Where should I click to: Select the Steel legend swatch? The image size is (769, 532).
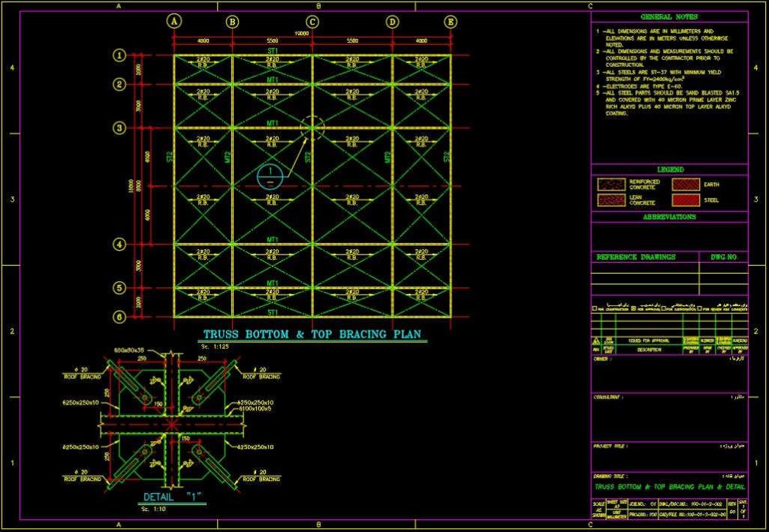[686, 200]
